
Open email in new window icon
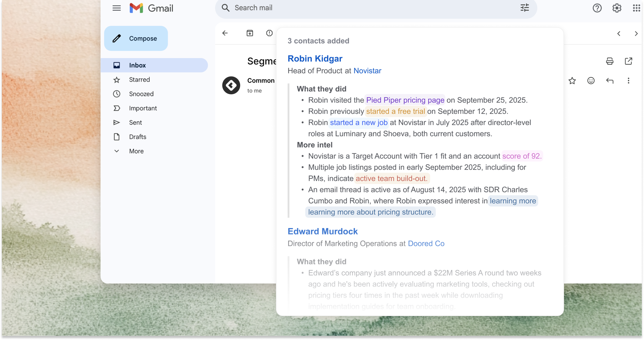628,61
